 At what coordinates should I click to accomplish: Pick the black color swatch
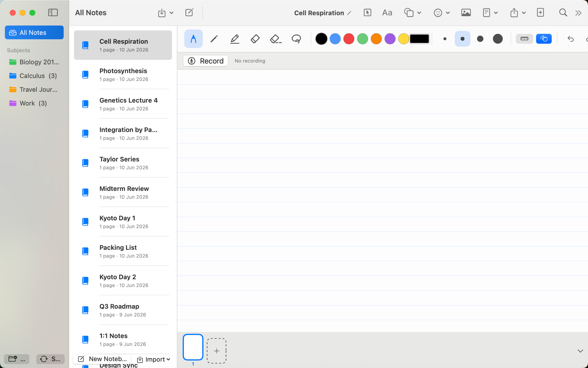click(x=321, y=39)
